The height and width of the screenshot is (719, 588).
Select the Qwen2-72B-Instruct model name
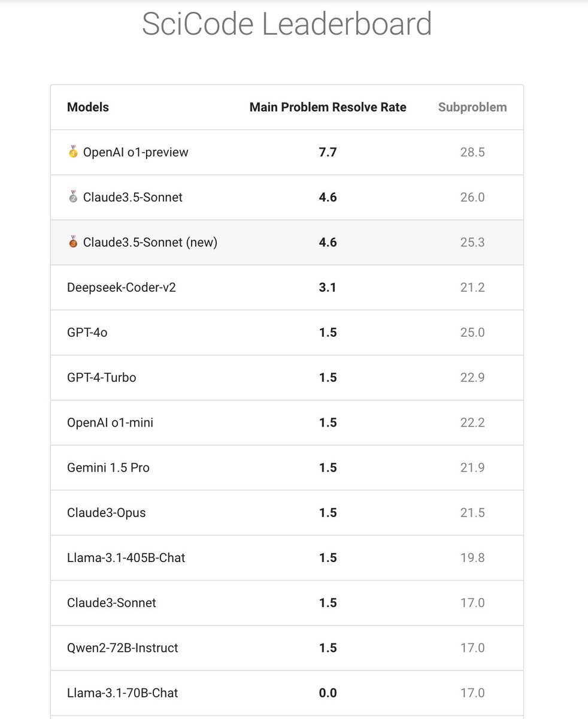[x=123, y=648]
